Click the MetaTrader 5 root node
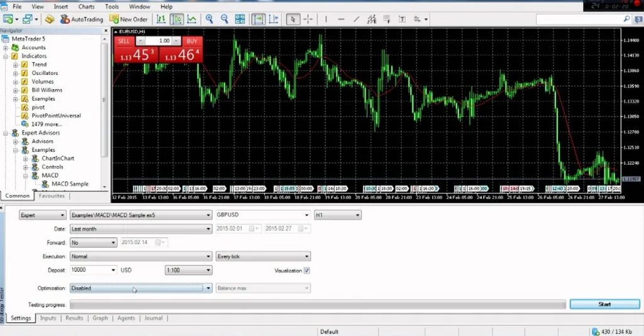 point(28,38)
